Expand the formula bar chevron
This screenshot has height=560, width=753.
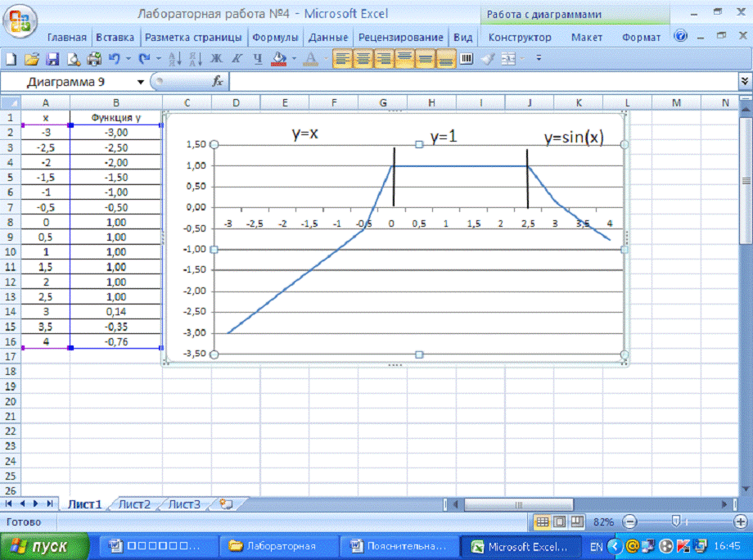coord(744,81)
